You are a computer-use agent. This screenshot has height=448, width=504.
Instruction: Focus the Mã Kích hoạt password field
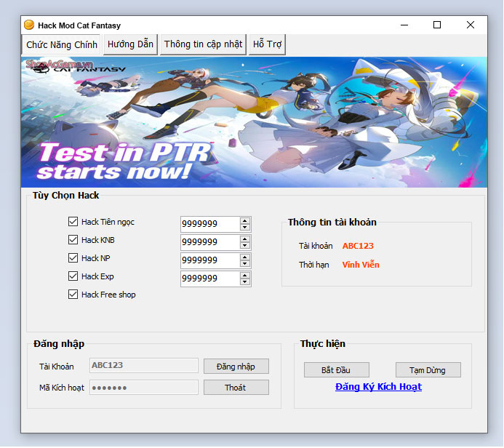coord(144,387)
